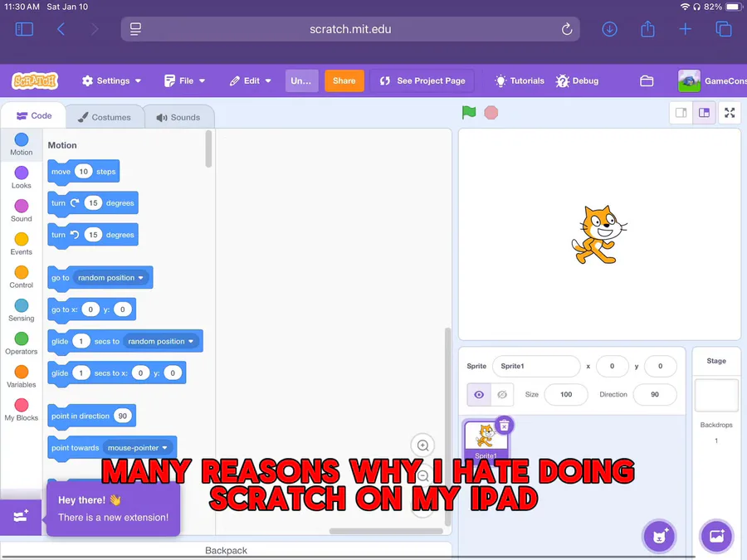
Task: Click the project title field
Action: (301, 81)
